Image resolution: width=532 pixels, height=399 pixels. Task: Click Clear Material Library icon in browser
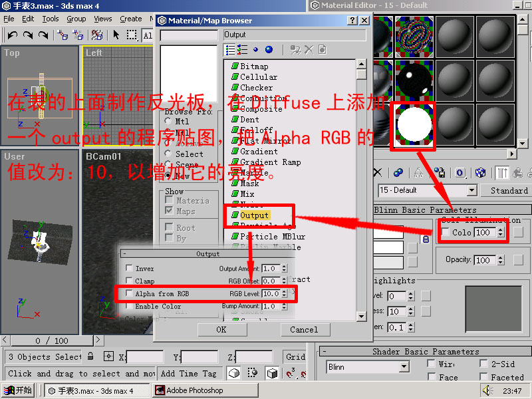[x=323, y=50]
